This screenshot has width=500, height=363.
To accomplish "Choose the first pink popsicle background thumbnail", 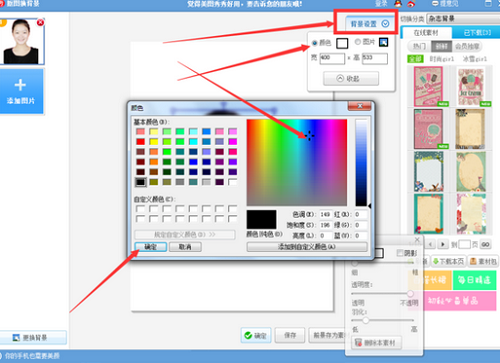I will (429, 86).
